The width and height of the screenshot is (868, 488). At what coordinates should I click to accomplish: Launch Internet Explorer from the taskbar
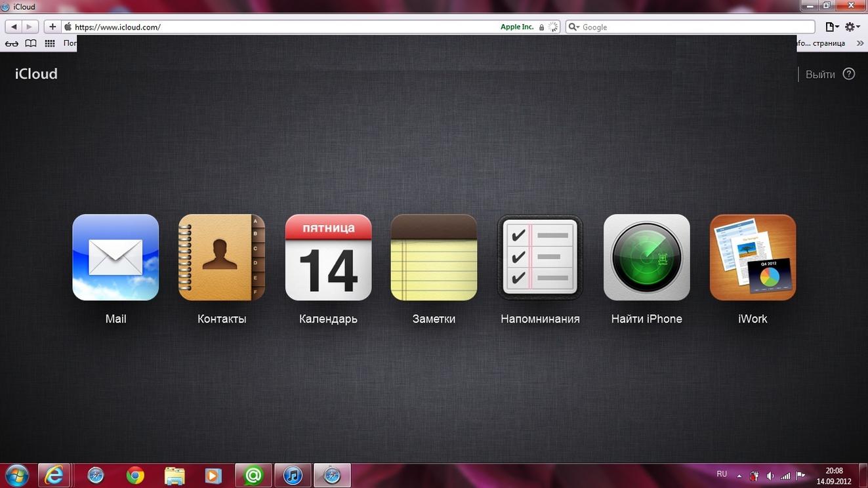click(x=54, y=476)
